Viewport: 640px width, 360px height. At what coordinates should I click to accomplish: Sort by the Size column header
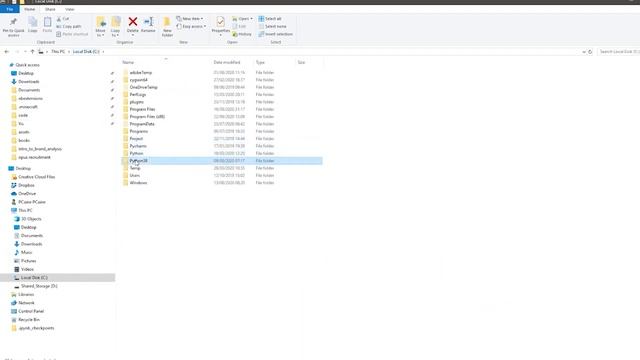(301, 62)
